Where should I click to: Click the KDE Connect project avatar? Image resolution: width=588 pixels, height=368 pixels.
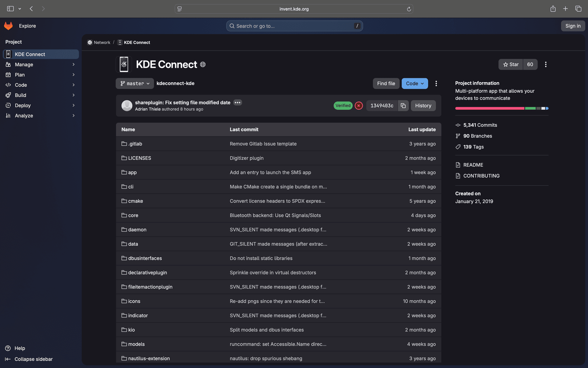coord(124,64)
